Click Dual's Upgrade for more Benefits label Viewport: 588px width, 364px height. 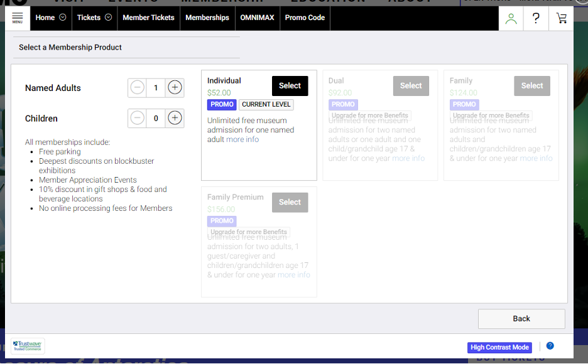pyautogui.click(x=370, y=115)
